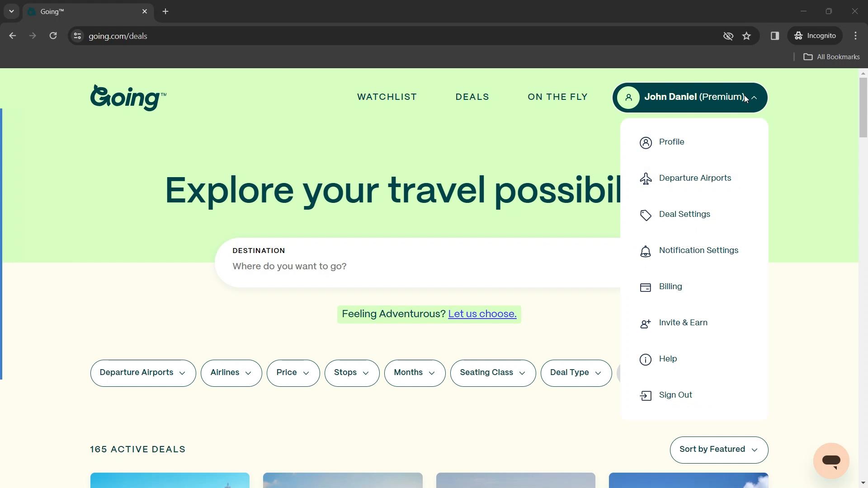Select Billing credit card icon

coord(646,287)
